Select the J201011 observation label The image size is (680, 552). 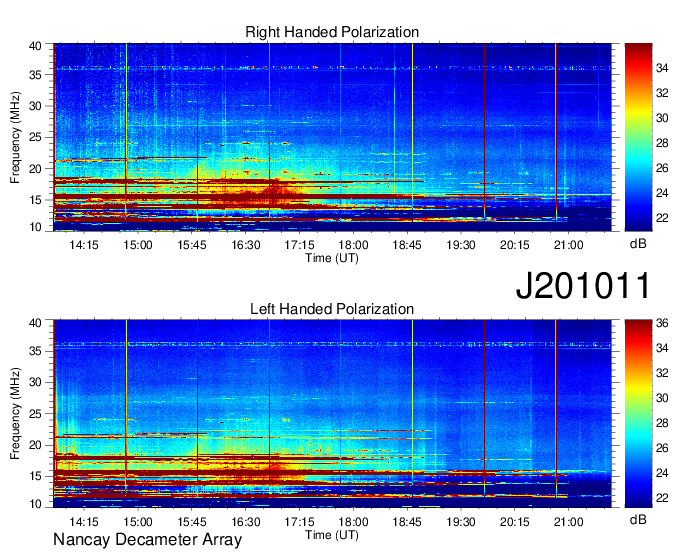[x=583, y=286]
